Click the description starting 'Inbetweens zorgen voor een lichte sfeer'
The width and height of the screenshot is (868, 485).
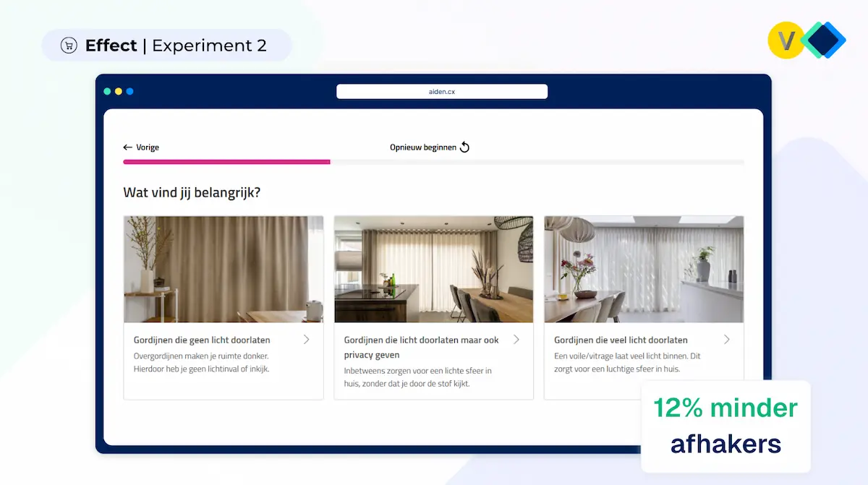pyautogui.click(x=418, y=377)
